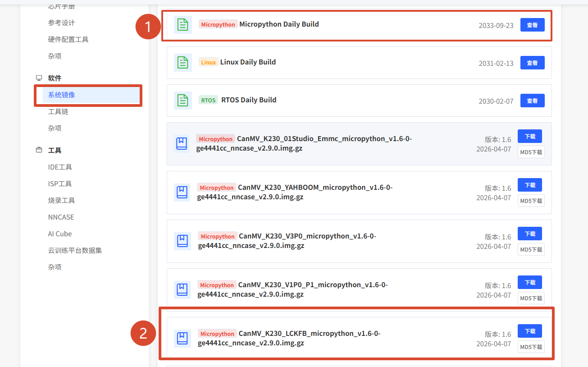Viewport: 588px width, 367px height.
Task: Open ISP工具 in the sidebar
Action: tap(60, 184)
